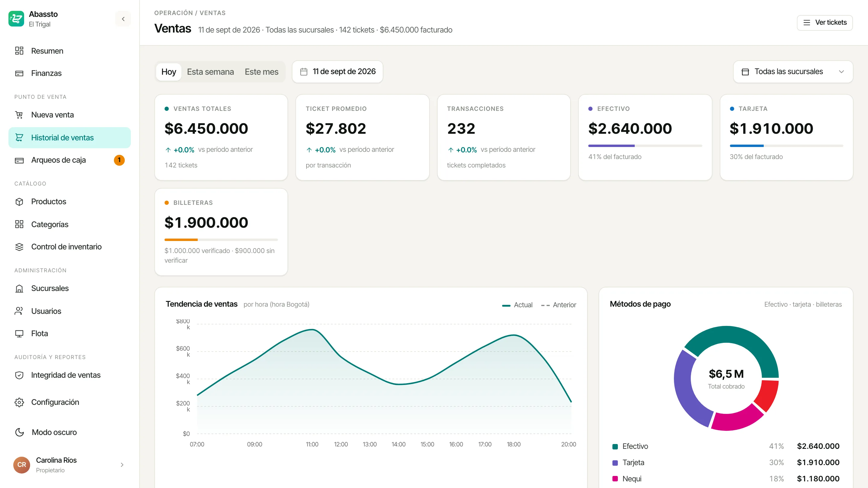Switch to Este mes tab
Viewport: 868px width, 488px height.
tap(262, 72)
